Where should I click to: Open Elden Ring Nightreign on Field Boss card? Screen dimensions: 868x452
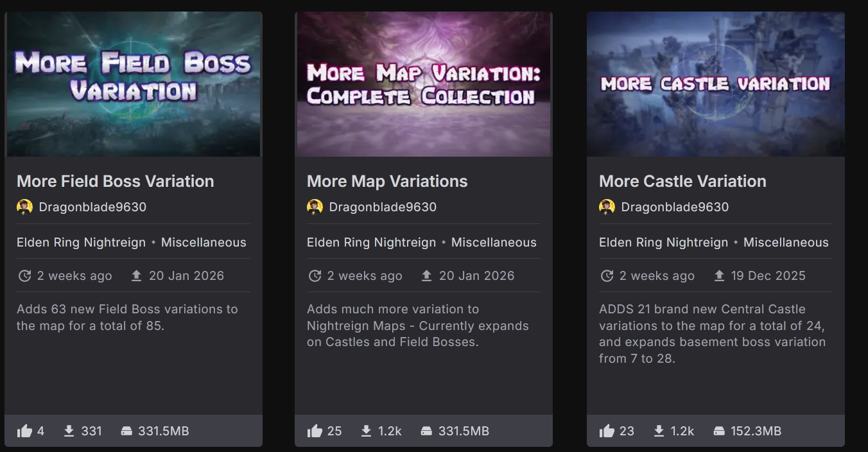coord(82,242)
